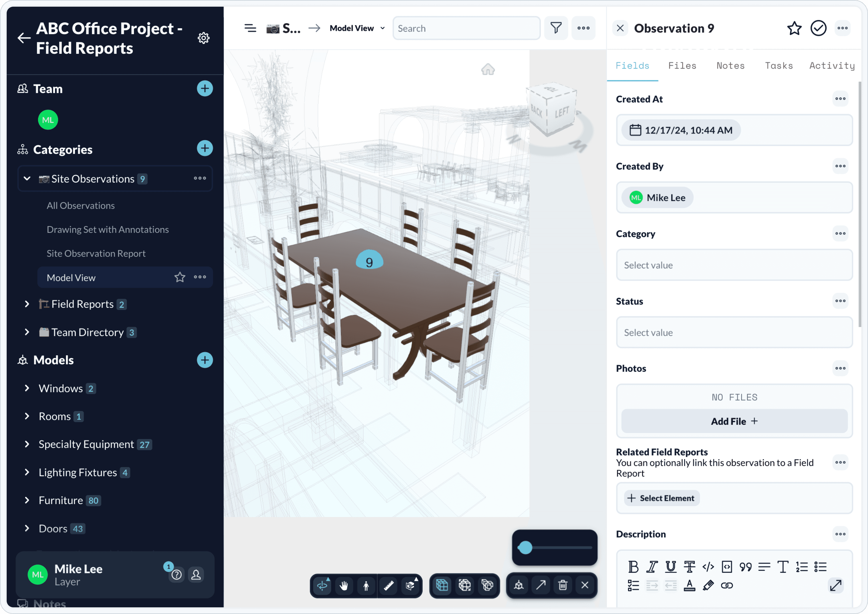Select the pan hand tool
Image resolution: width=868 pixels, height=614 pixels.
(x=344, y=586)
